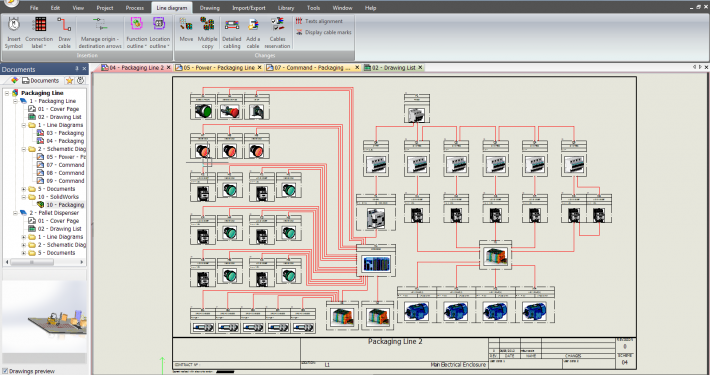Viewport: 710px width, 375px height.
Task: Collapse the '1 - Line Diagrams' folder under Packaging Line
Action: (24, 125)
